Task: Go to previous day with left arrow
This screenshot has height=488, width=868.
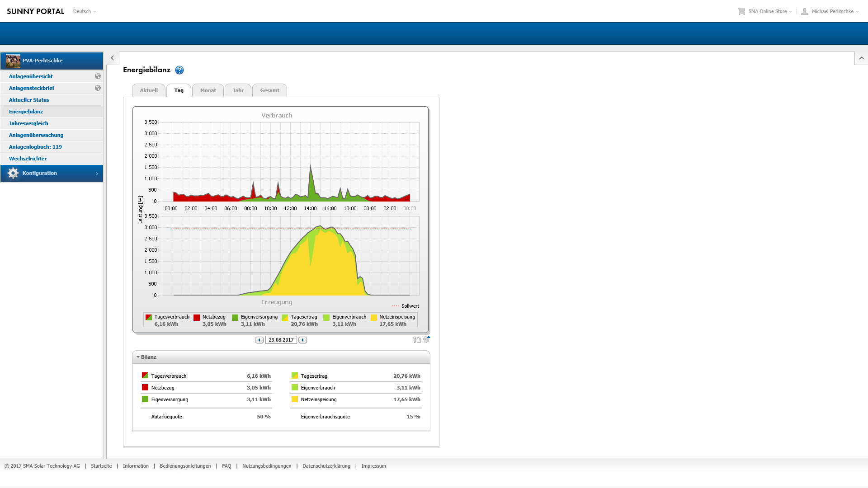Action: (259, 340)
